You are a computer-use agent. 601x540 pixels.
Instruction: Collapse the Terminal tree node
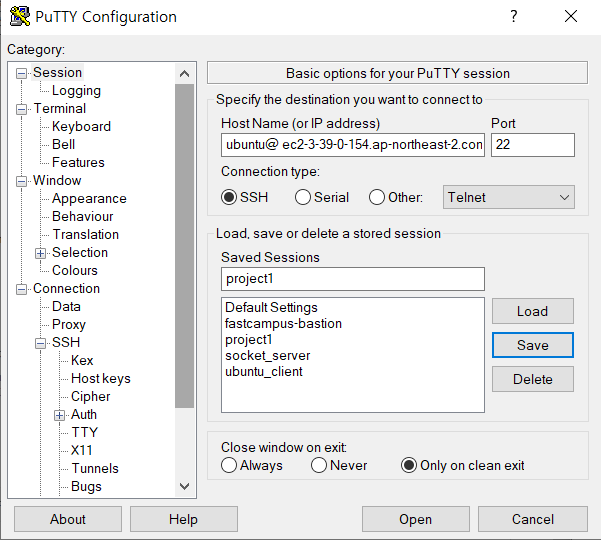pyautogui.click(x=21, y=109)
